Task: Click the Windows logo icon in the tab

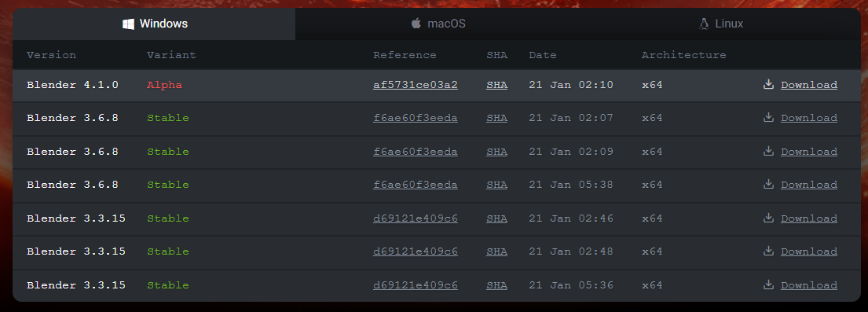Action: click(x=128, y=24)
